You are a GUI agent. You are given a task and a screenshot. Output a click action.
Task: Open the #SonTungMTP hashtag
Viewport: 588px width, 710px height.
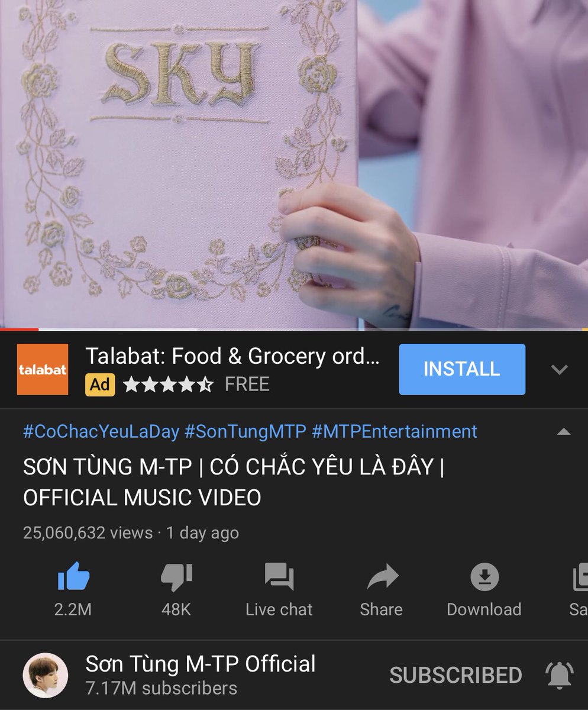[x=245, y=431]
